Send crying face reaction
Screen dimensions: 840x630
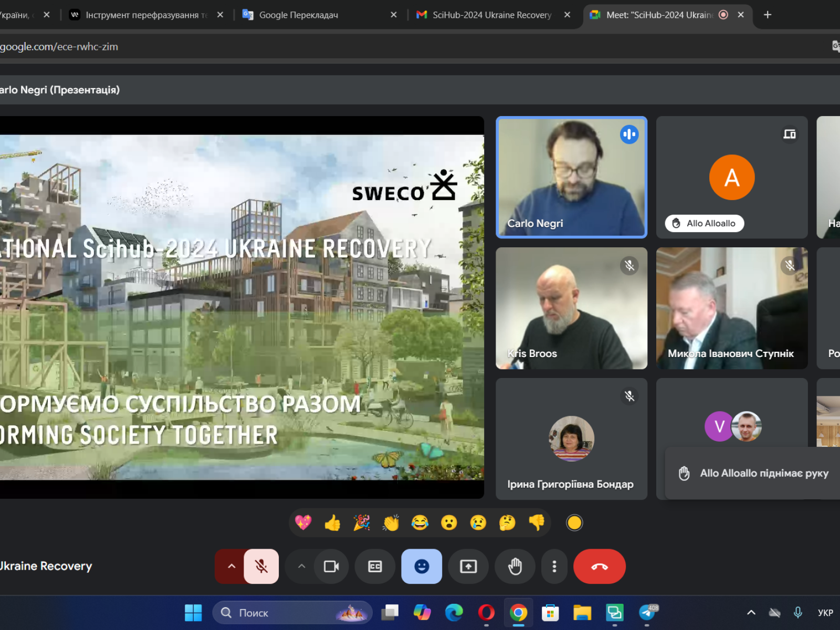[x=478, y=522]
